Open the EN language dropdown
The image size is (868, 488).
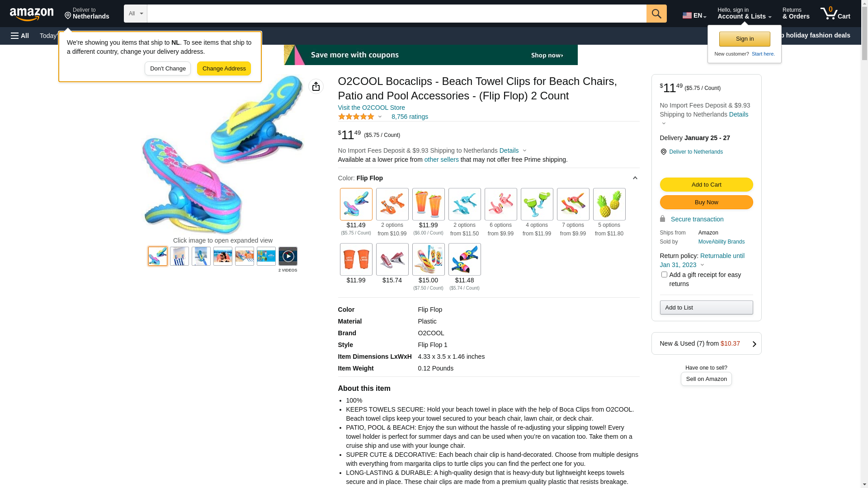click(x=694, y=15)
